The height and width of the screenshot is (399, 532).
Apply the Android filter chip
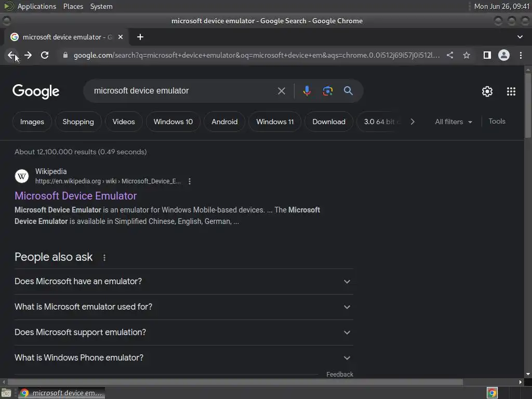(x=224, y=122)
